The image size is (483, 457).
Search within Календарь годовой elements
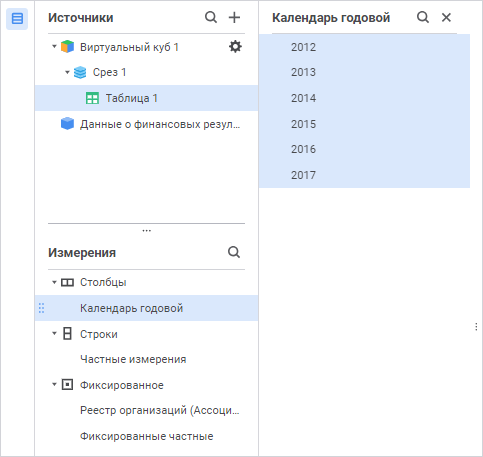click(423, 17)
